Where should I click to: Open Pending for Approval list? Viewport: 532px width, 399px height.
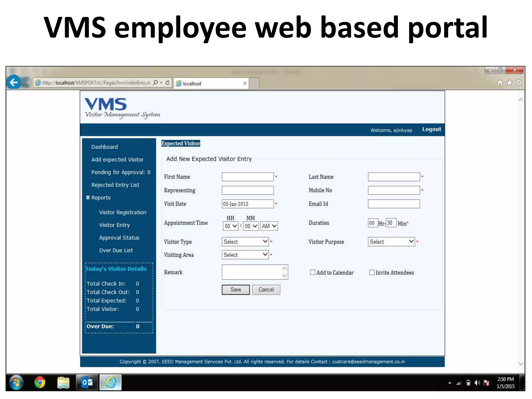click(x=121, y=172)
